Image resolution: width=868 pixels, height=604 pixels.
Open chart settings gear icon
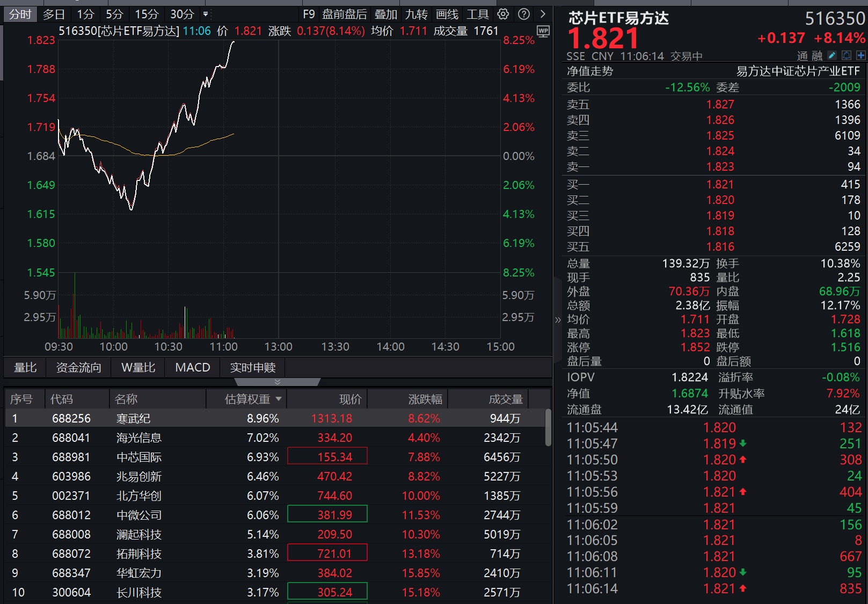click(x=503, y=14)
